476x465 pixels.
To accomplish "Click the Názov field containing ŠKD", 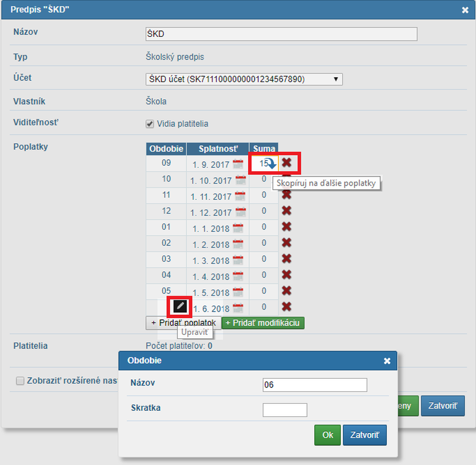I will tap(281, 34).
